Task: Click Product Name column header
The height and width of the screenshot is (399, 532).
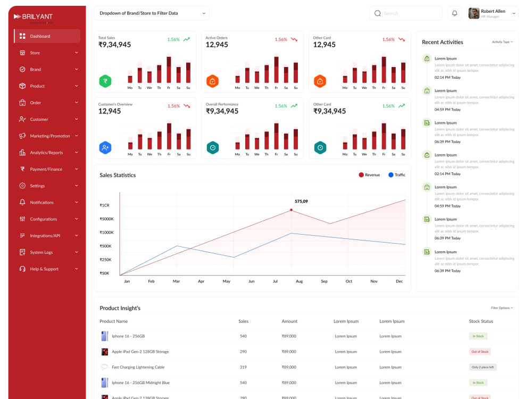Action: [114, 321]
